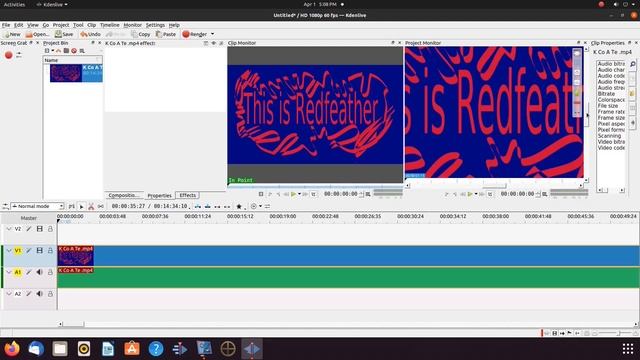The height and width of the screenshot is (360, 640).
Task: Start screen grab recording with the red button
Action: (9, 55)
